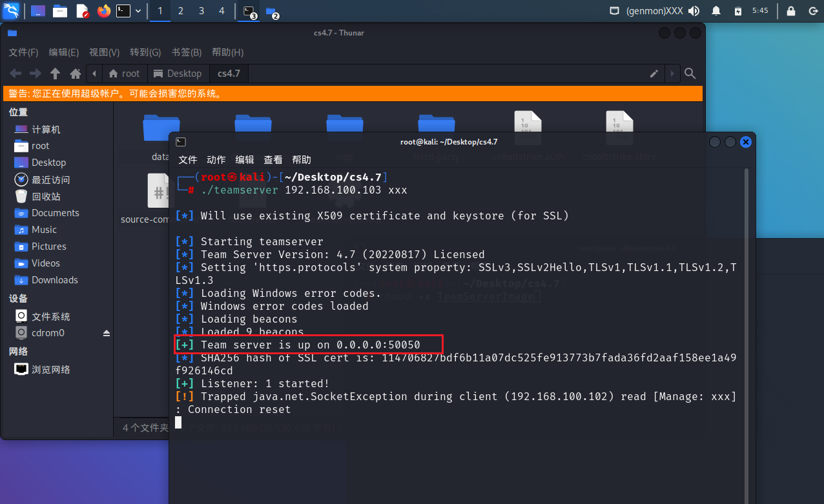Go to parent folder with up arrow
Image resolution: width=824 pixels, height=504 pixels.
coord(56,74)
